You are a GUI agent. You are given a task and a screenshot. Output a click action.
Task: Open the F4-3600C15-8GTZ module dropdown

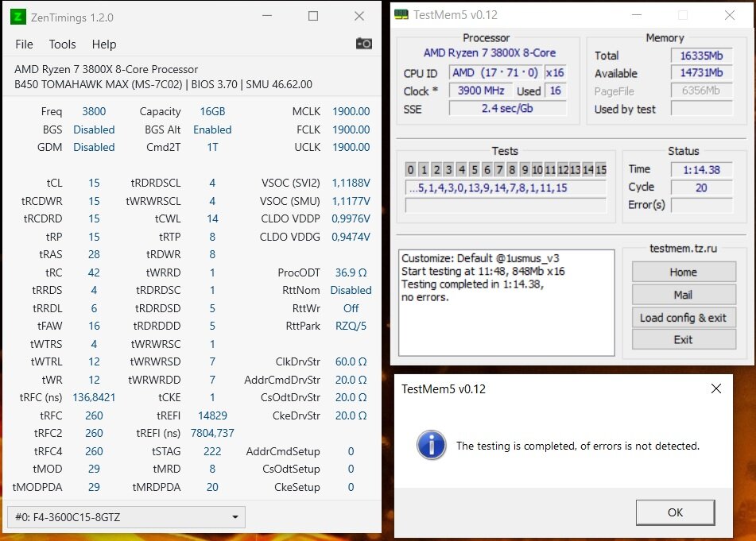[126, 517]
